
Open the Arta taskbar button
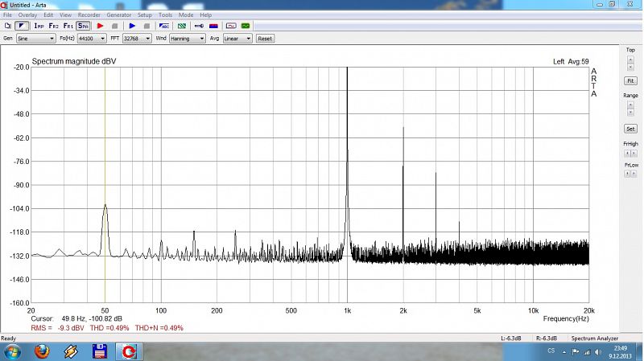tap(129, 352)
